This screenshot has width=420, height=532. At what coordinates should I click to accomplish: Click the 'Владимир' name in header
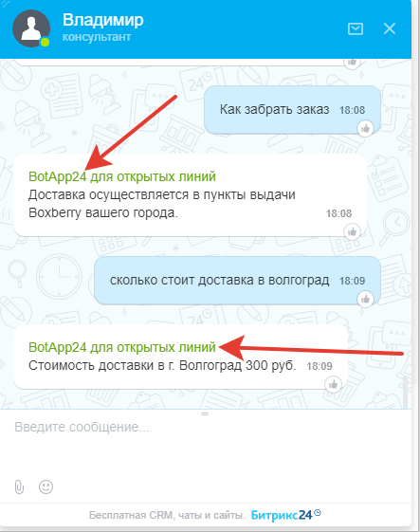tap(103, 20)
